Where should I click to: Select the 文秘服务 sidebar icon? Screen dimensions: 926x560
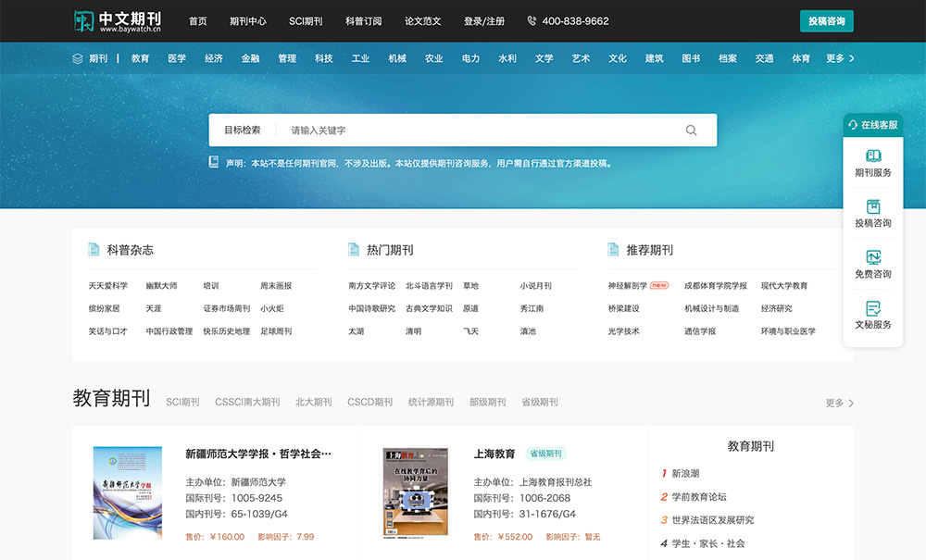click(x=873, y=308)
